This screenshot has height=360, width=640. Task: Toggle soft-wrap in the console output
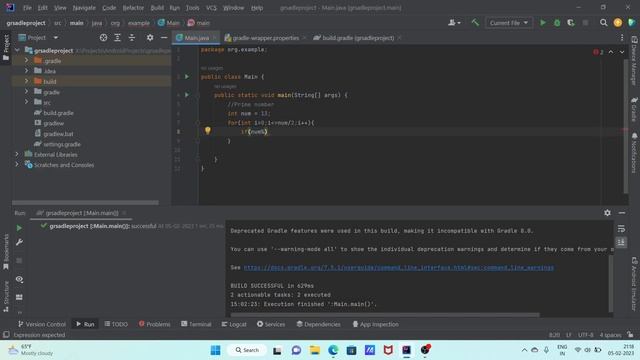621,228
